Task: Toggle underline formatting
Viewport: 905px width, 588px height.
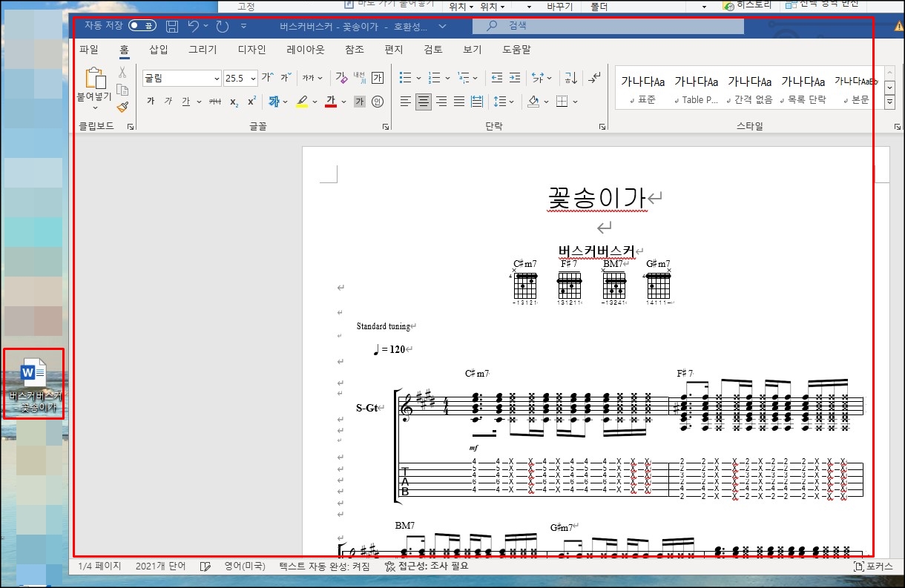Action: (x=185, y=102)
